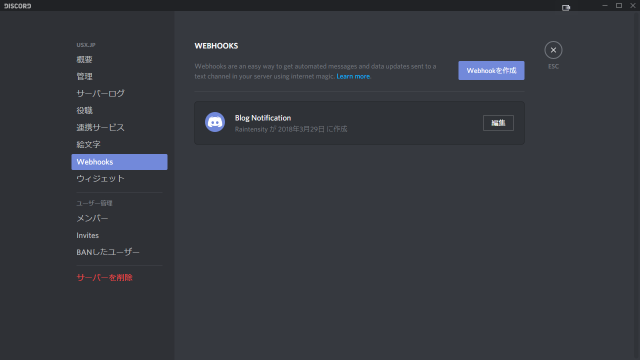Click the Blog Notification webhook name
Image resolution: width=640 pixels, height=360 pixels.
coord(263,118)
